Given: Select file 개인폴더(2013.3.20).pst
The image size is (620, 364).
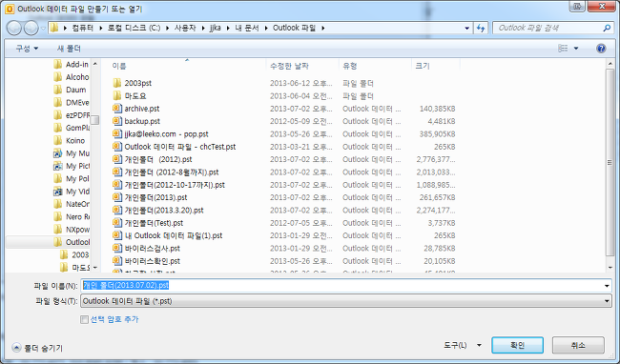Looking at the screenshot, I should (164, 210).
